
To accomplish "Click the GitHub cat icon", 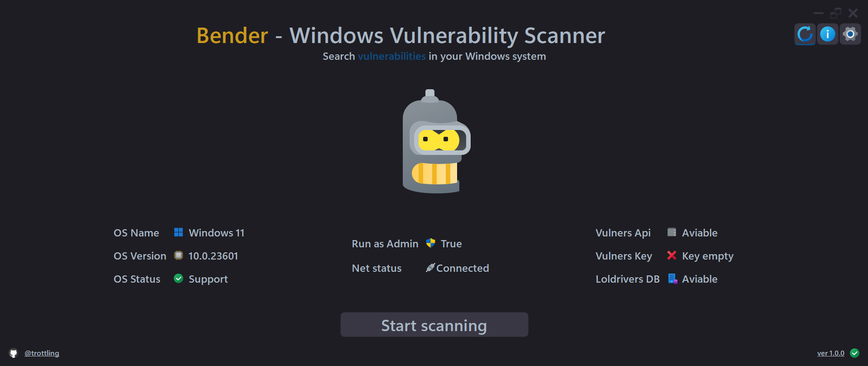I will (x=14, y=353).
